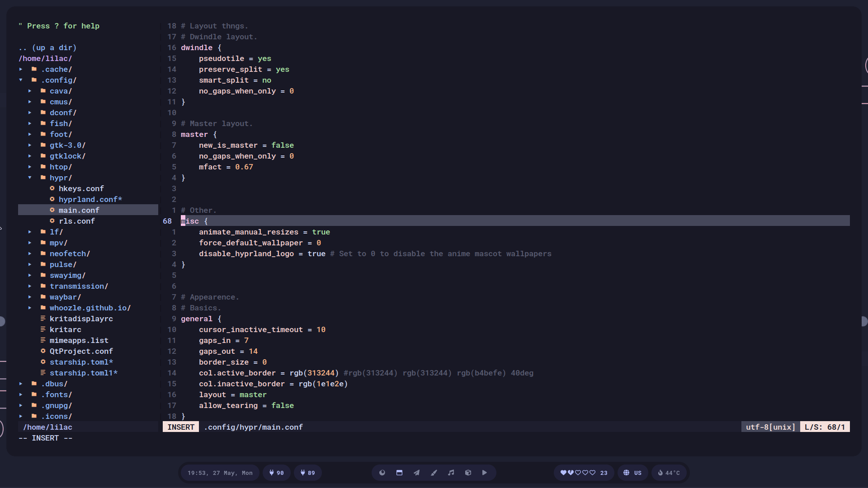
Task: Click the hearts brightness indicator showing 23
Action: coord(584,473)
